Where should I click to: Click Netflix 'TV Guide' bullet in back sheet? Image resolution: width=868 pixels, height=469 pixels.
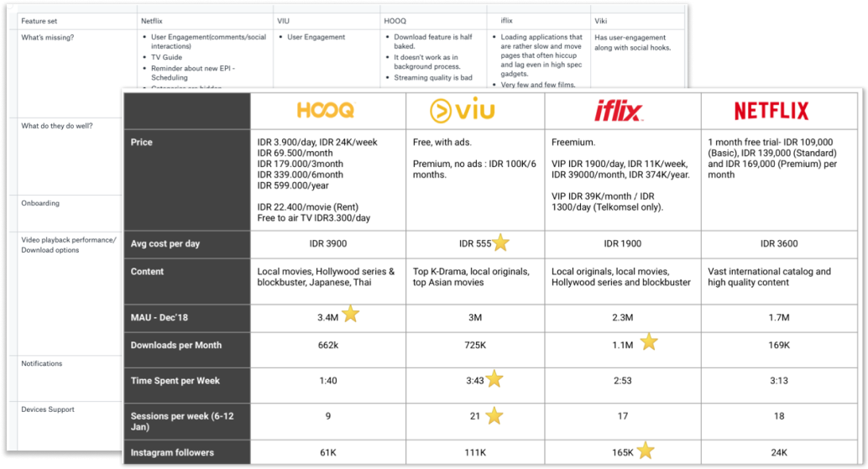click(x=166, y=57)
